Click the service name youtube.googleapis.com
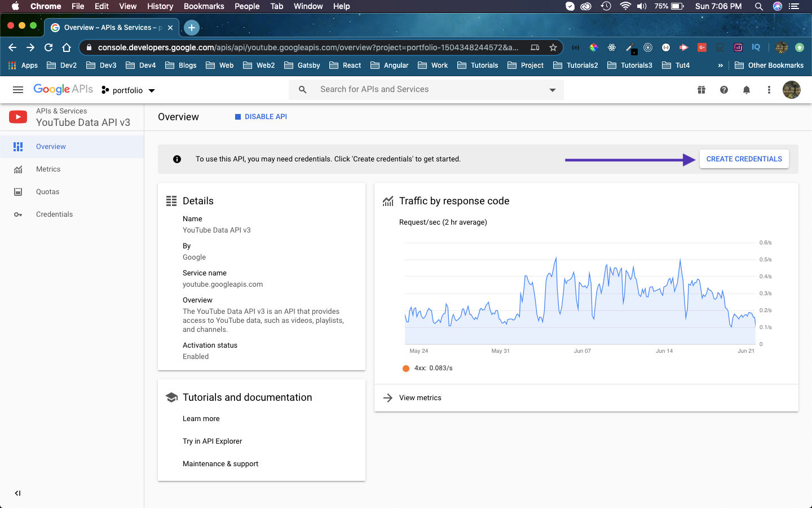The height and width of the screenshot is (508, 812). pyautogui.click(x=223, y=284)
